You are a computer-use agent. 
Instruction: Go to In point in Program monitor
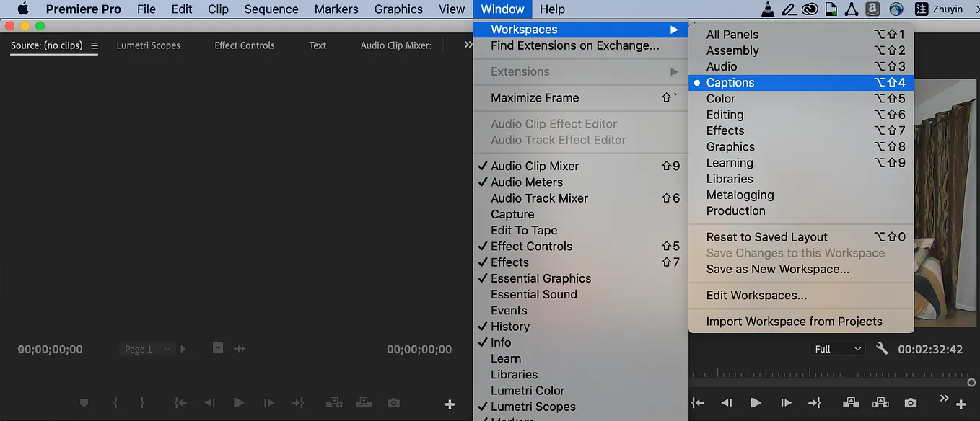click(698, 403)
